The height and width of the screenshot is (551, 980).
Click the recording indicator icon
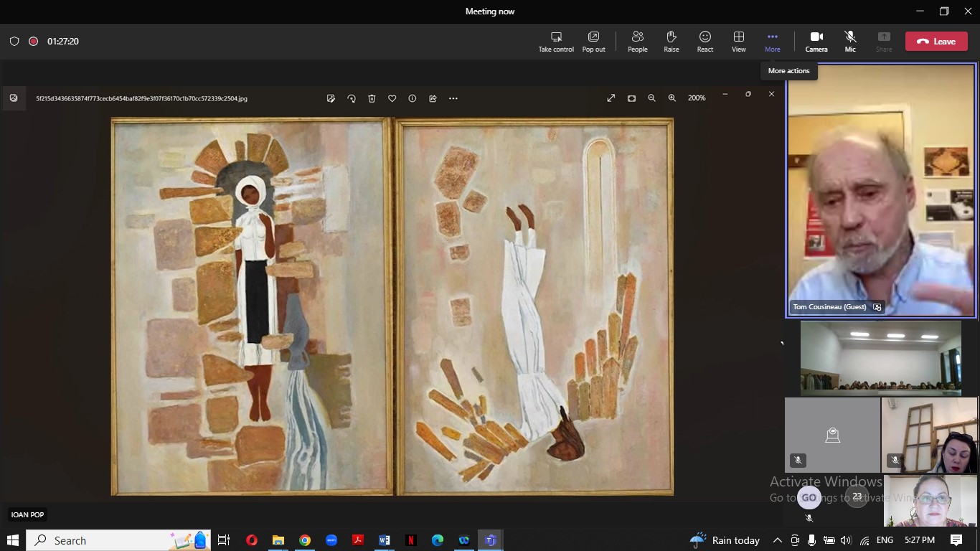(x=33, y=42)
